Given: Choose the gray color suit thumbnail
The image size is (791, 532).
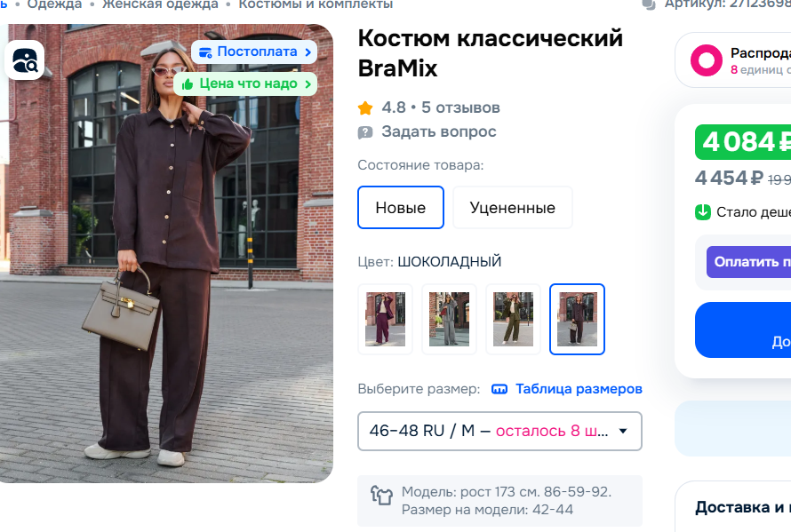Looking at the screenshot, I should (x=449, y=319).
